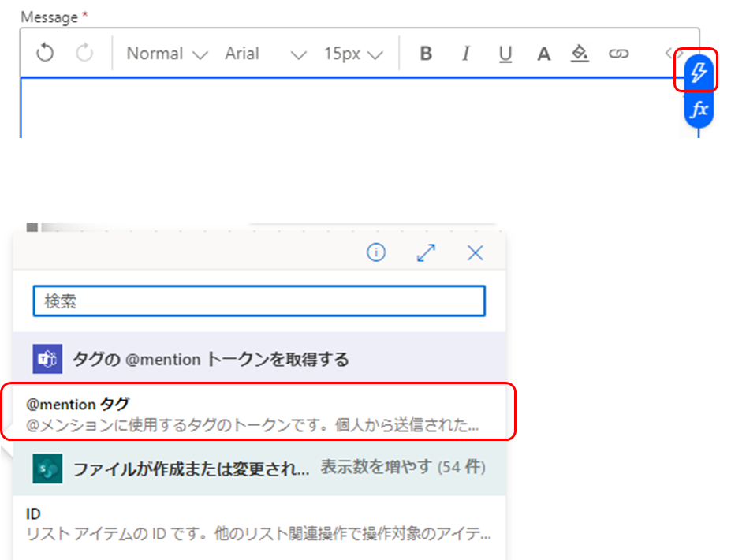Toggle underline formatting in the toolbar

coord(505,53)
